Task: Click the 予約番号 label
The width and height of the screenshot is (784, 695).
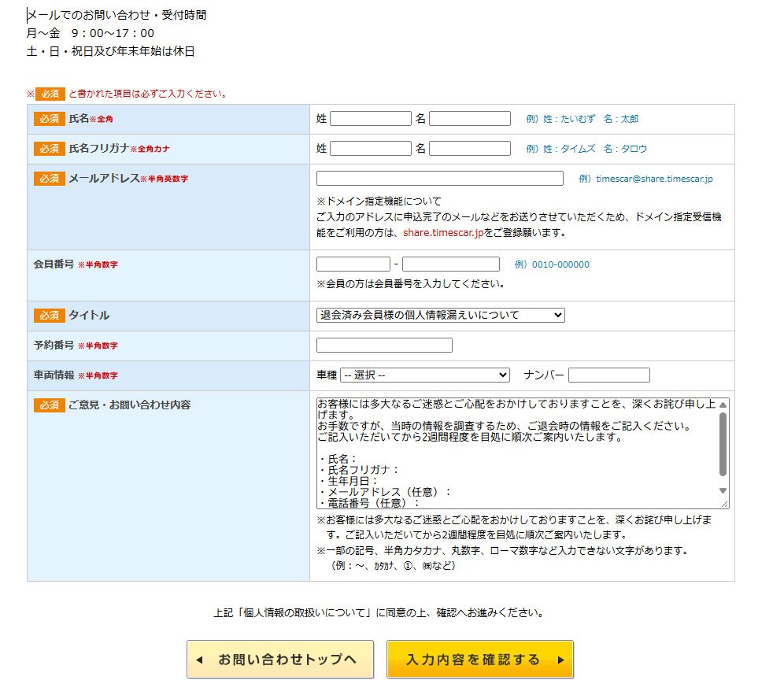Action: coord(54,345)
